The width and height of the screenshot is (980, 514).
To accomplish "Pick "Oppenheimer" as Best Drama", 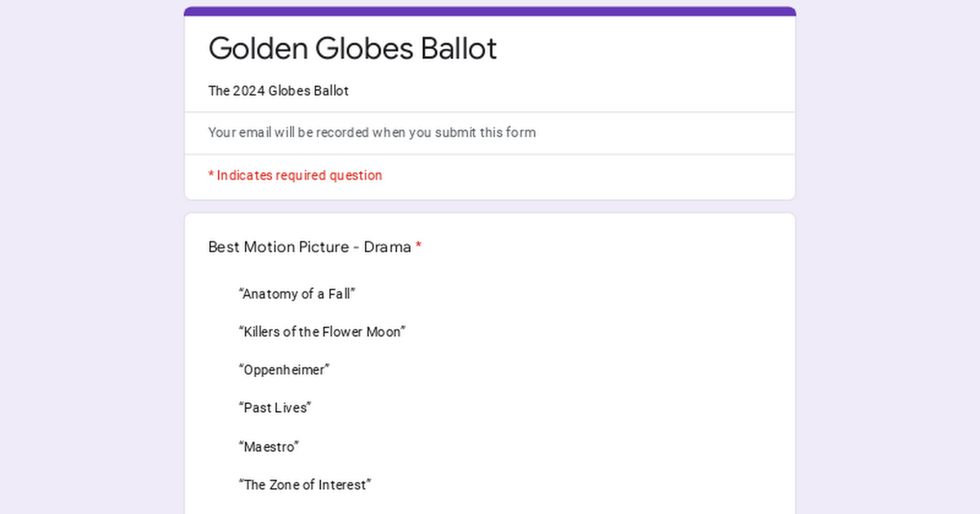I will (283, 370).
